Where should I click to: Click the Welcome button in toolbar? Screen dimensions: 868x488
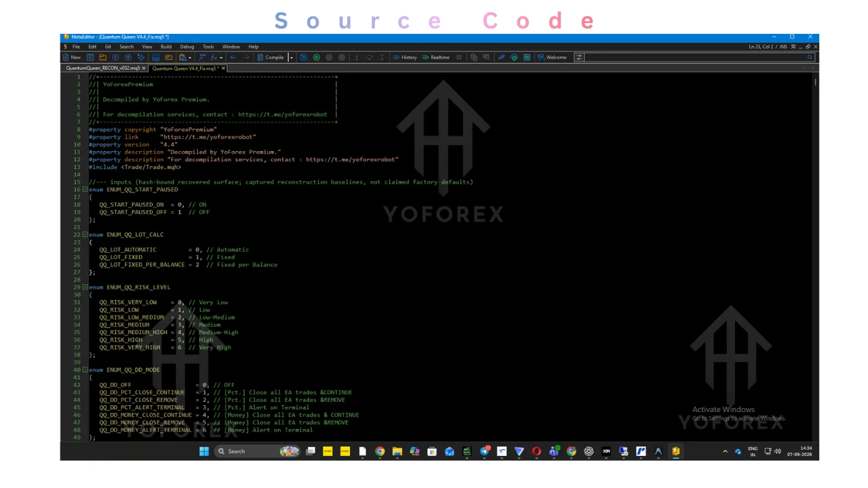pyautogui.click(x=552, y=57)
